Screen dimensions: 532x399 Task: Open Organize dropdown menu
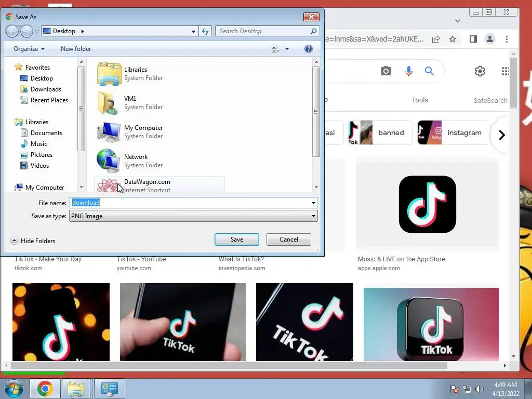click(x=29, y=49)
